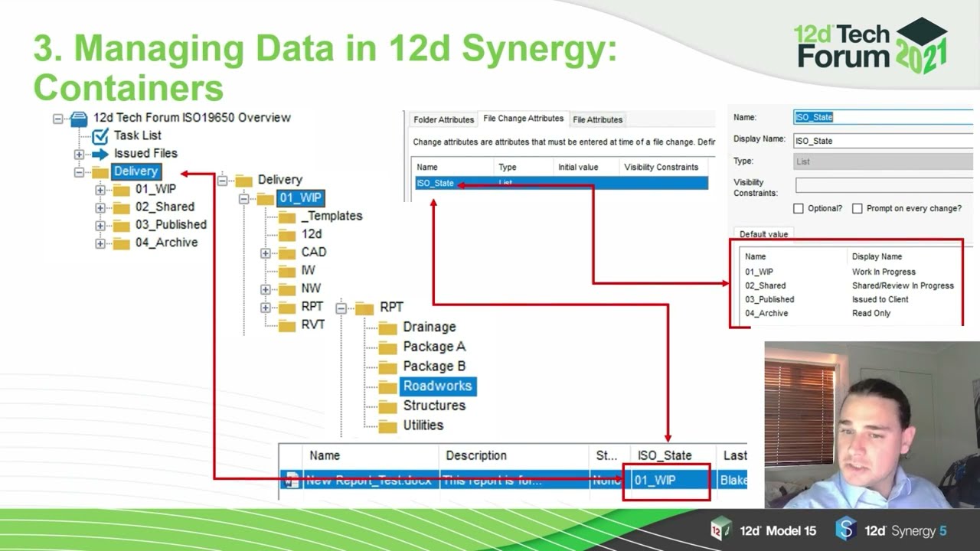Viewport: 980px width, 551px height.
Task: Click the folder icon beside 03_Published
Action: click(x=121, y=225)
